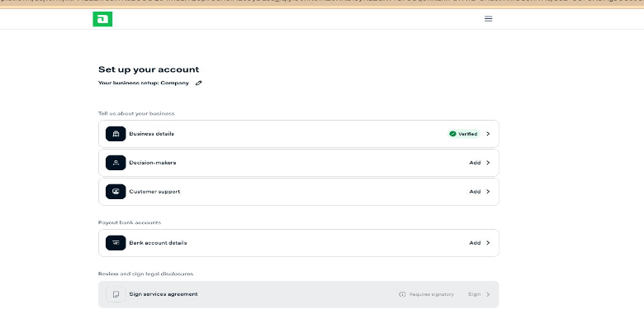
Task: Click 'Tell us about your business' heading
Action: (136, 113)
